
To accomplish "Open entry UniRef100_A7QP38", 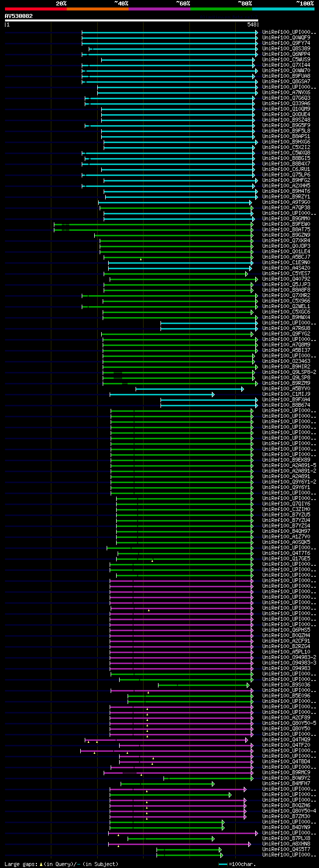I will click(286, 208).
